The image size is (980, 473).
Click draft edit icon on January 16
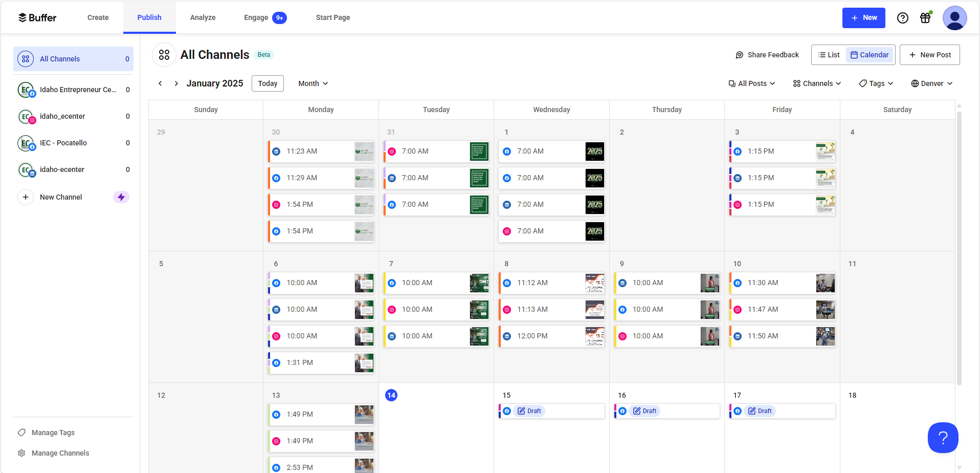[637, 411]
